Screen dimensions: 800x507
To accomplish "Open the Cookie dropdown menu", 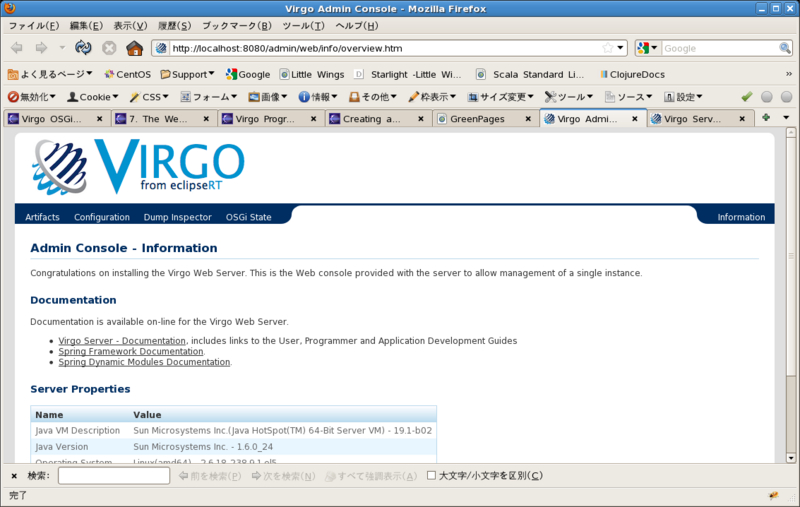I will click(x=93, y=96).
